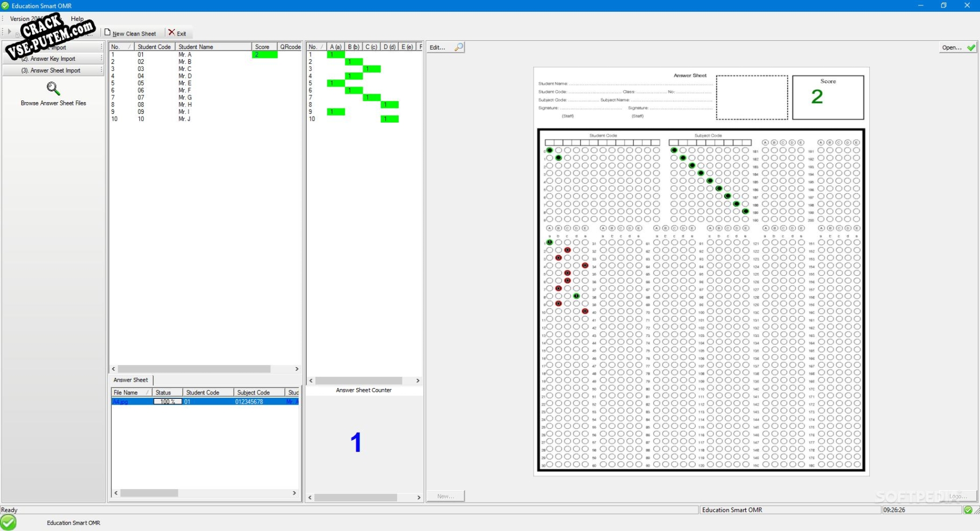Screen dimensions: 980x531
Task: Click the Browse Answer Sheet Files magnifier icon
Action: 53,89
